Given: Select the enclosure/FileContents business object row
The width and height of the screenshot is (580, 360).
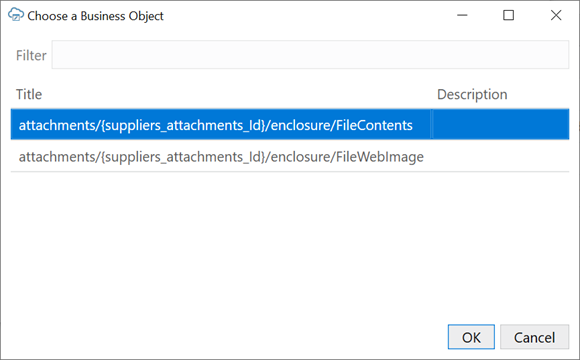Looking at the screenshot, I should click(290, 125).
